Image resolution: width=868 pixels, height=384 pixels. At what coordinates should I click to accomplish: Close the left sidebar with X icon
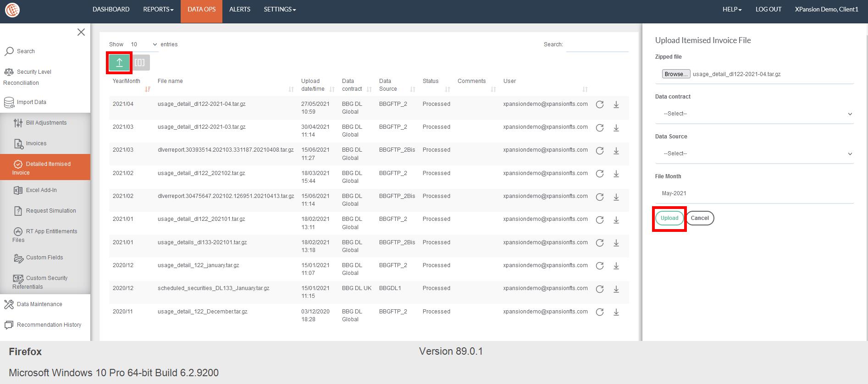pos(81,32)
